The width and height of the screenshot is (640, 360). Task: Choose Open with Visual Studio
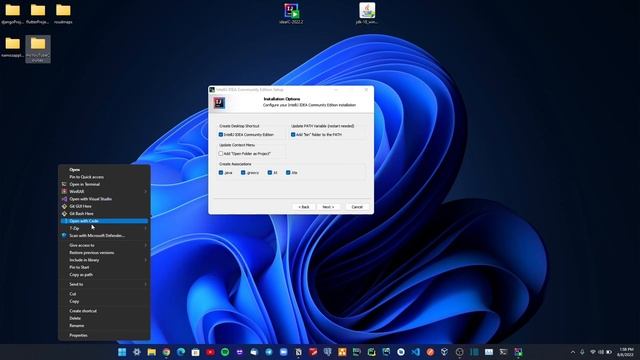point(104,199)
